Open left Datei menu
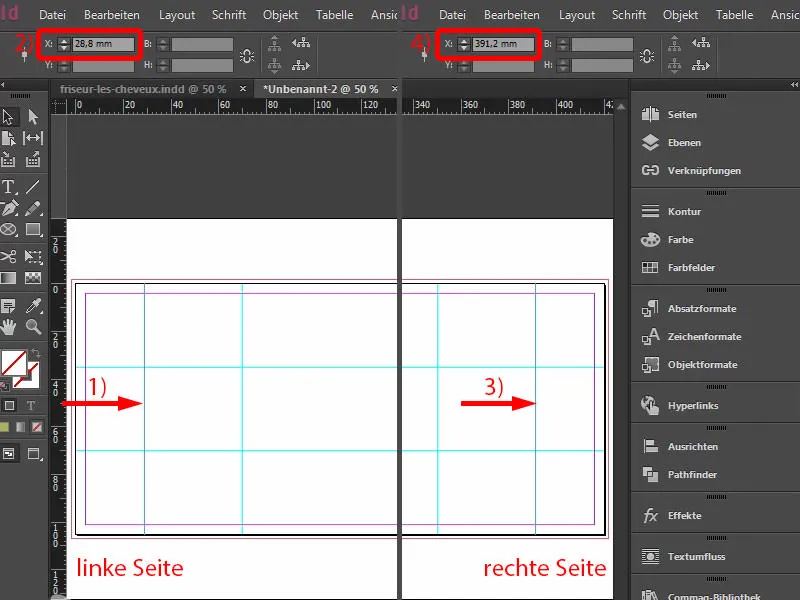This screenshot has width=800, height=600. (x=53, y=15)
